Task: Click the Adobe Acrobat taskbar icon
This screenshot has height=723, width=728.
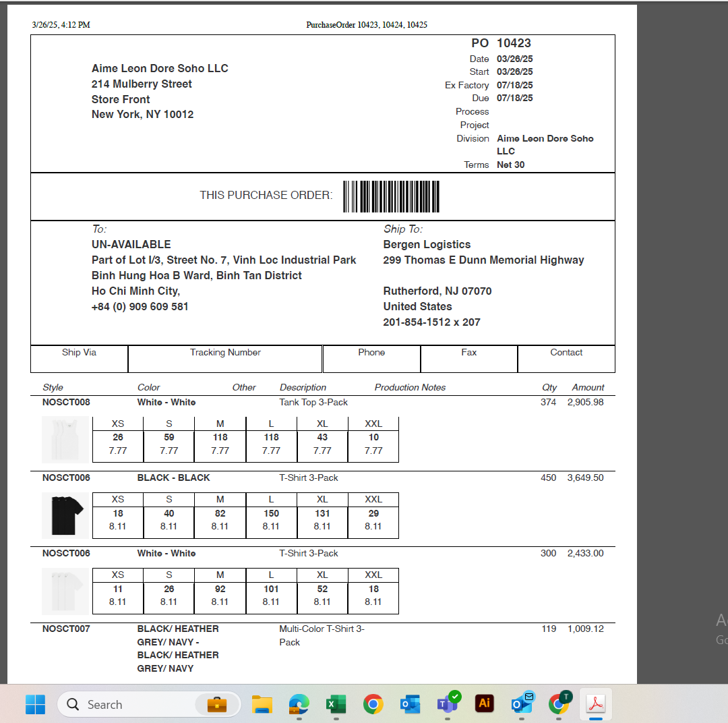Action: (x=596, y=703)
